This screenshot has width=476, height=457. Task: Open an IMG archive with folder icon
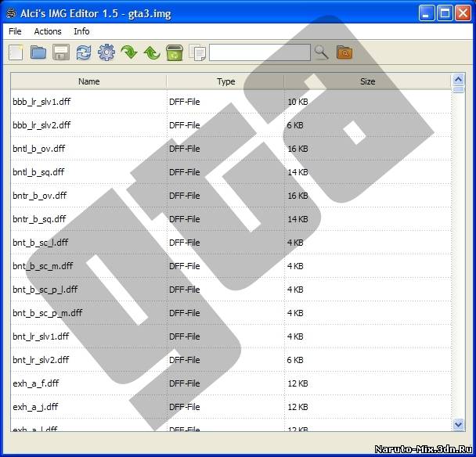tap(38, 52)
